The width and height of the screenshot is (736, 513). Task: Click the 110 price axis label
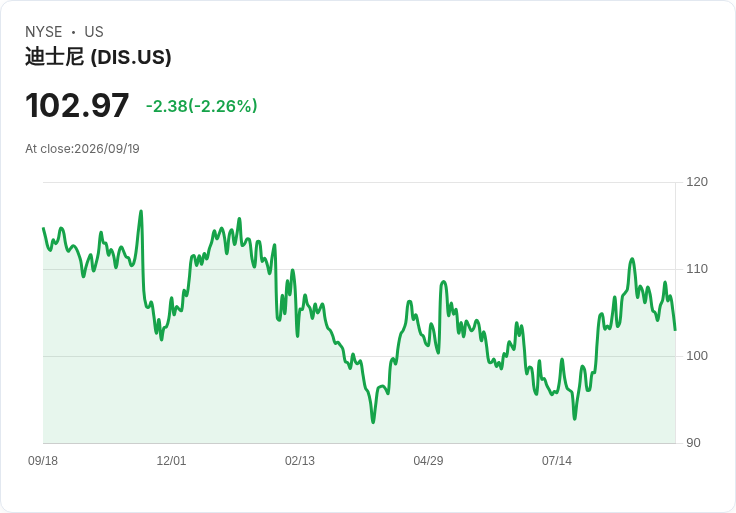pos(697,269)
